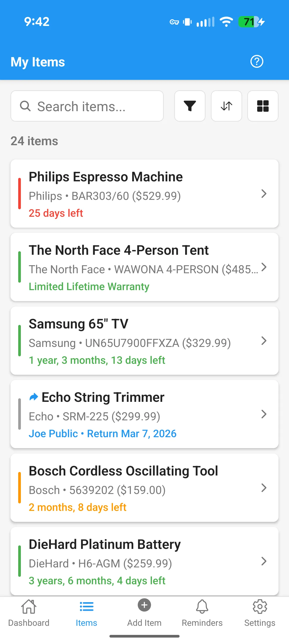Tap the Joe Public return date link
289x644 pixels.
102,434
